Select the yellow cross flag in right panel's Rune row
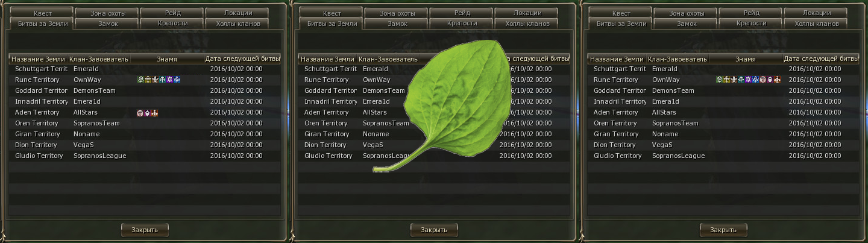 click(726, 80)
